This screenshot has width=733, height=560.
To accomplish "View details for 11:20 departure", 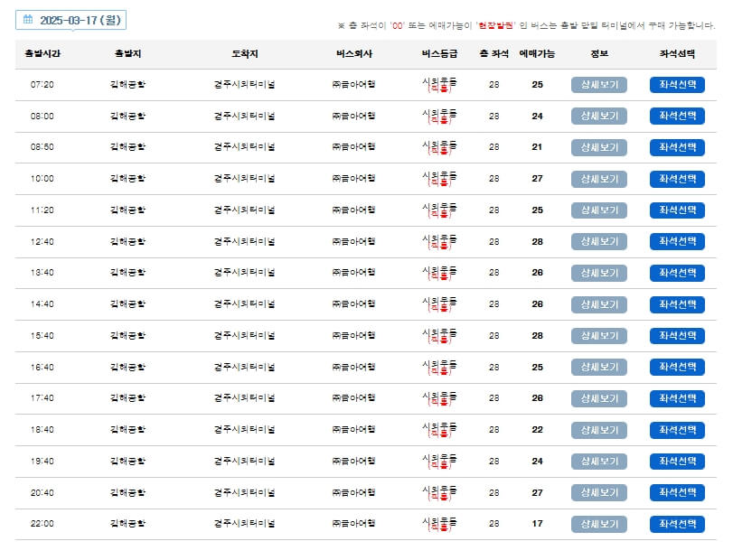I will [x=599, y=210].
